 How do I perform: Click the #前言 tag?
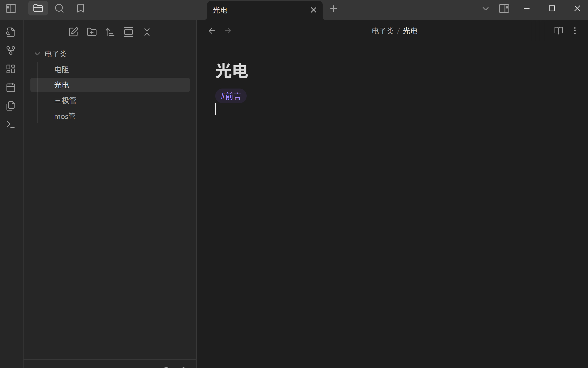point(231,96)
